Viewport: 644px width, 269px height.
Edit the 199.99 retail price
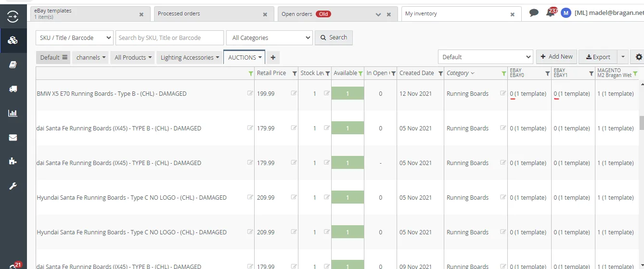294,93
